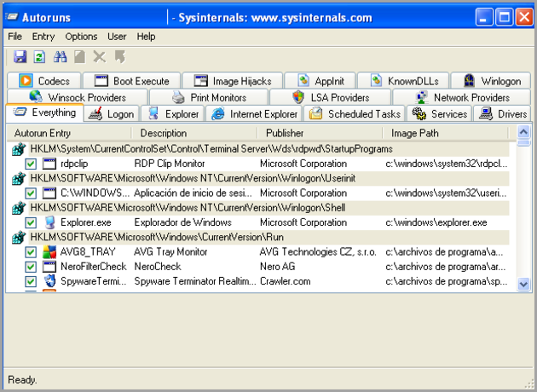Sort by the Image Path column header
The width and height of the screenshot is (537, 392).
(446, 133)
